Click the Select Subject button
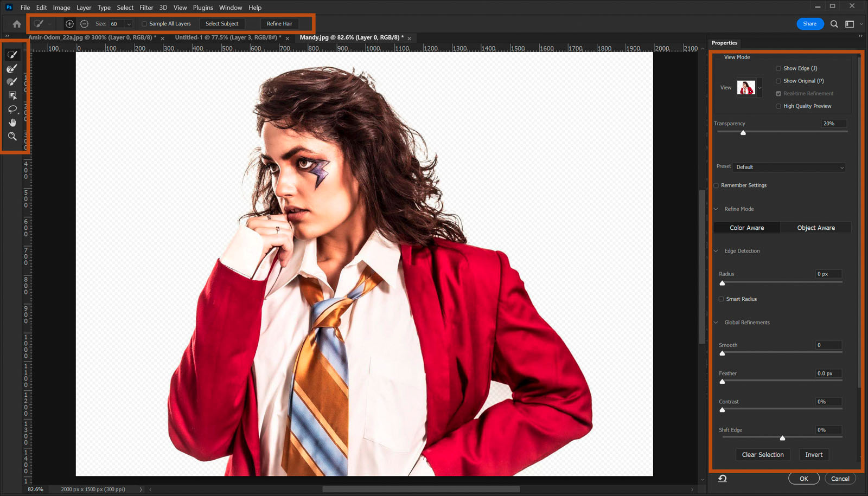The image size is (868, 496). pyautogui.click(x=222, y=24)
